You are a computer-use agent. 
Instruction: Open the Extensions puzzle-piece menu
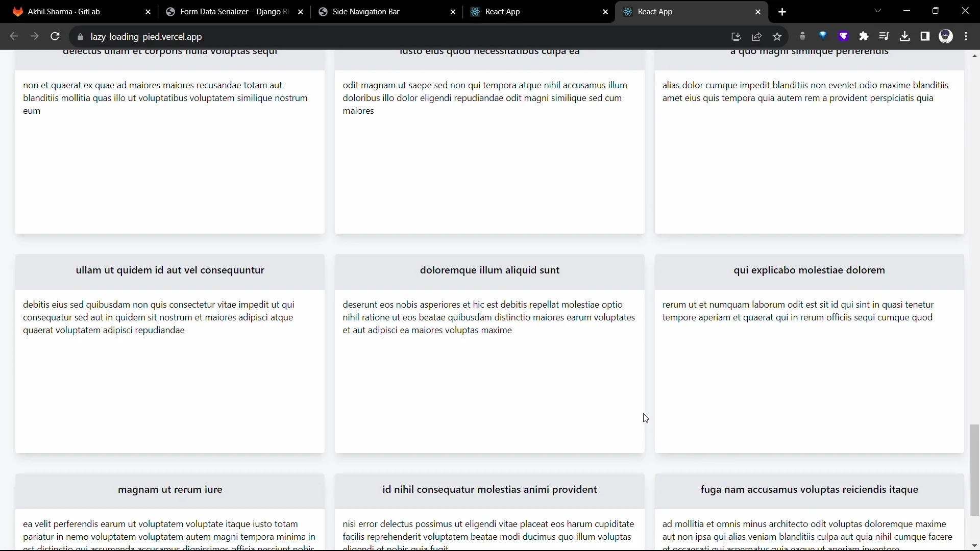[x=864, y=36]
